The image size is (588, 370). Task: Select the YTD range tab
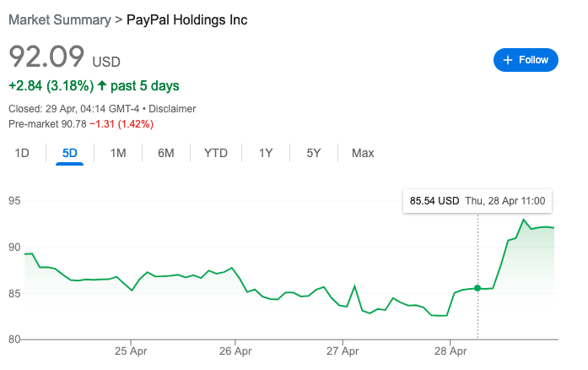coord(216,153)
